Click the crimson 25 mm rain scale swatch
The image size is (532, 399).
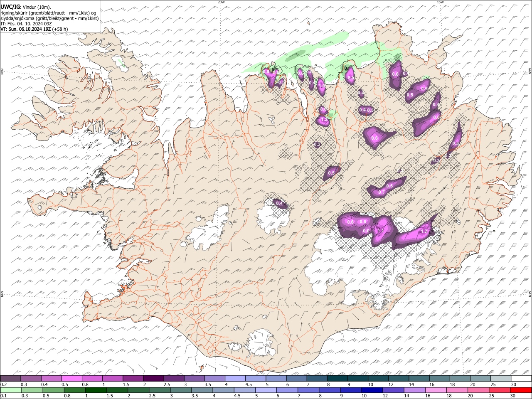tap(500, 390)
